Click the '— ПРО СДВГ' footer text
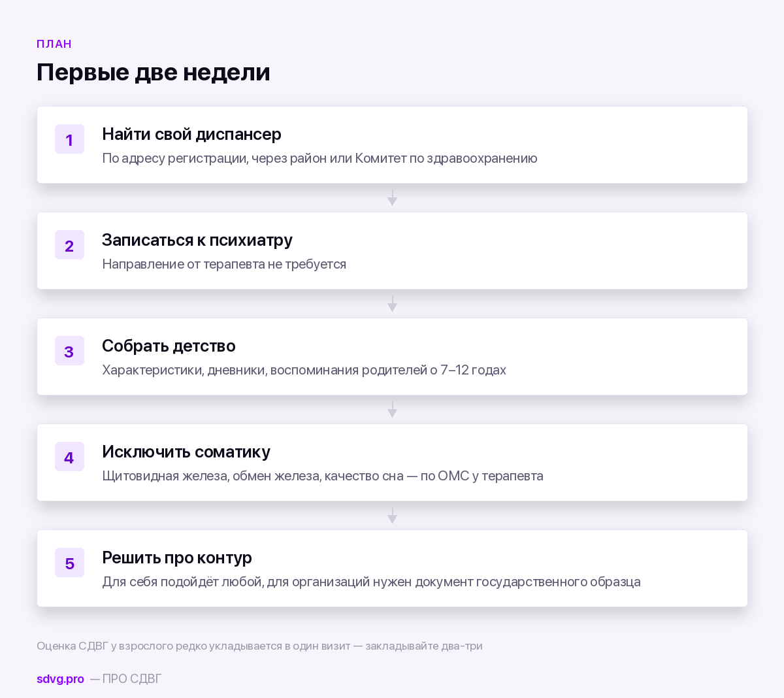The width and height of the screenshot is (784, 698). [125, 678]
